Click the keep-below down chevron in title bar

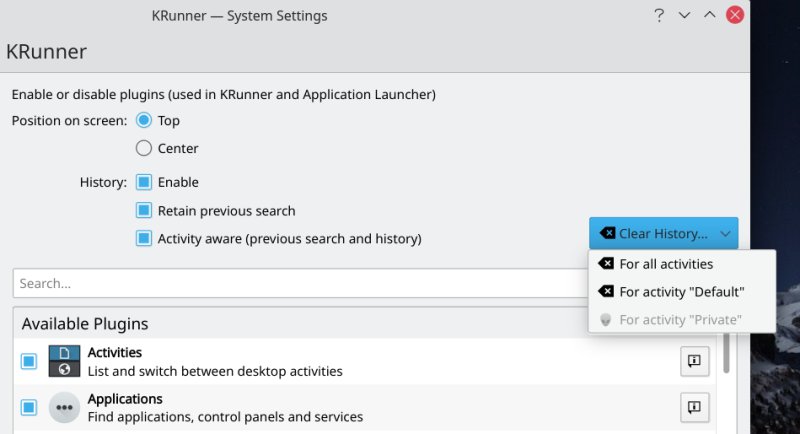coord(685,16)
